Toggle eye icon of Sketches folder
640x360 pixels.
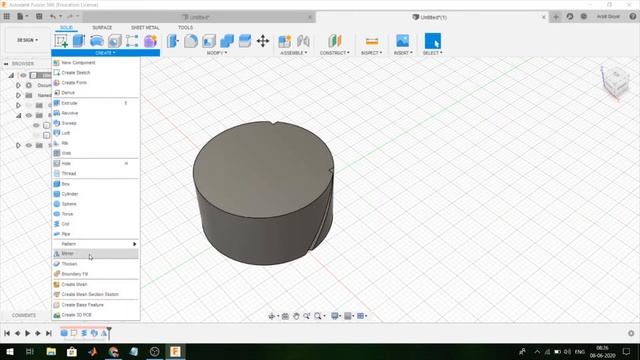coord(29,145)
